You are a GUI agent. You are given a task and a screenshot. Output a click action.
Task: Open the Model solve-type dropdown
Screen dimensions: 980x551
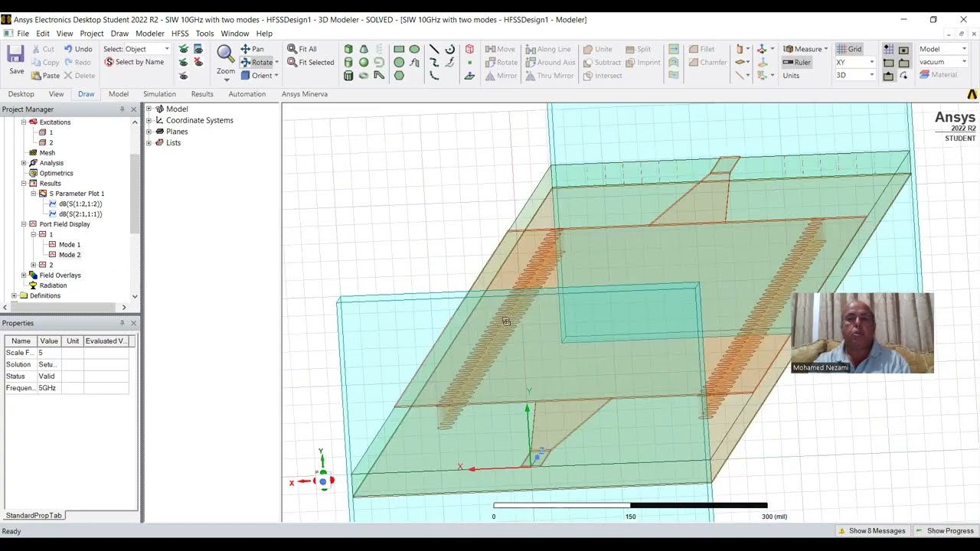pos(942,49)
